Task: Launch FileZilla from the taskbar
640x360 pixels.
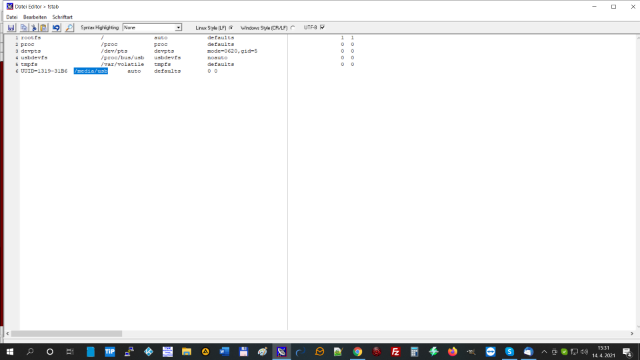Action: [x=395, y=351]
